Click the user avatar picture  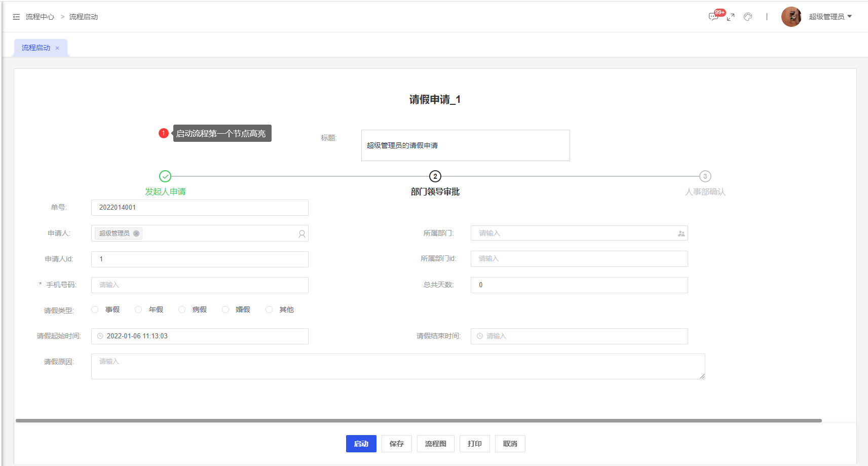coord(791,17)
